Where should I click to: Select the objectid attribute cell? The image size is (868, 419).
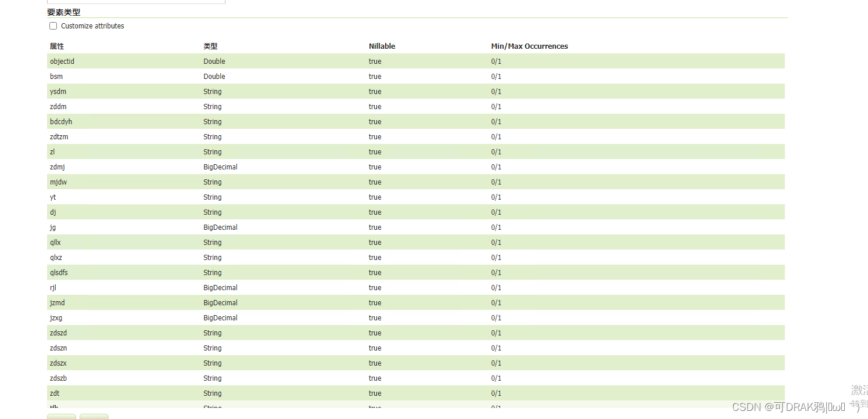pos(62,62)
